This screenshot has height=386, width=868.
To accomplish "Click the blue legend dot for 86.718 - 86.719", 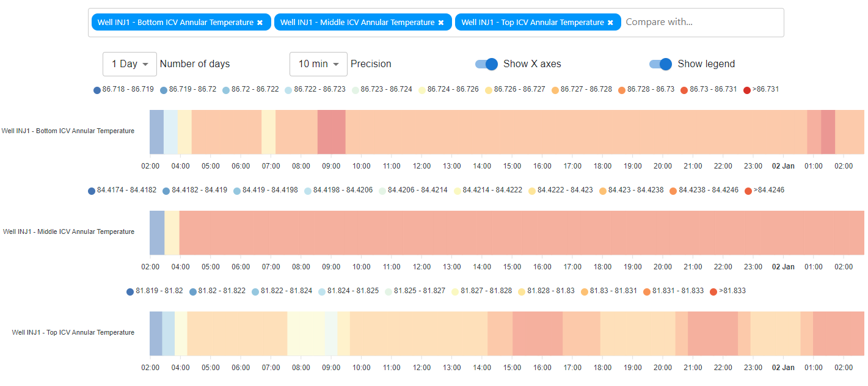I will (97, 89).
